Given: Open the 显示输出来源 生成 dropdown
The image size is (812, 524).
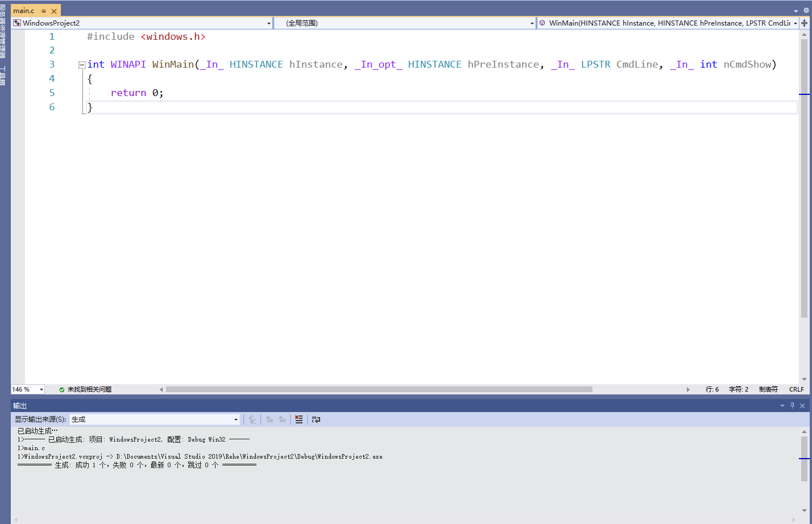Looking at the screenshot, I should [155, 419].
